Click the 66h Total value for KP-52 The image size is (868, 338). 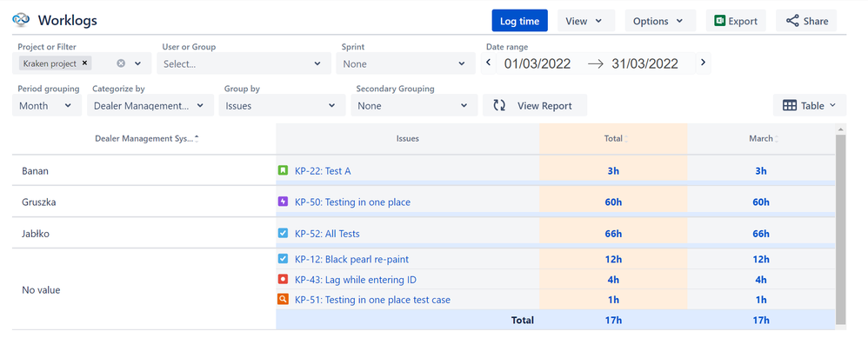click(613, 234)
